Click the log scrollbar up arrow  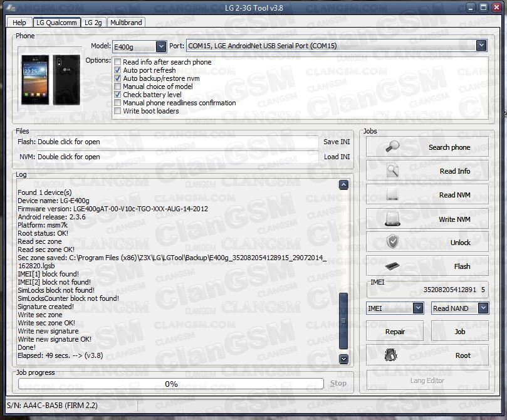(343, 185)
